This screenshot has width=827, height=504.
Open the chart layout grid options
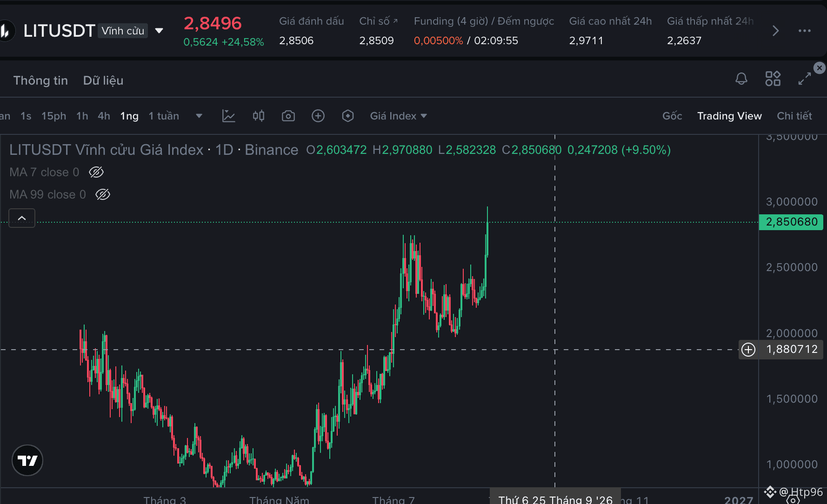773,79
